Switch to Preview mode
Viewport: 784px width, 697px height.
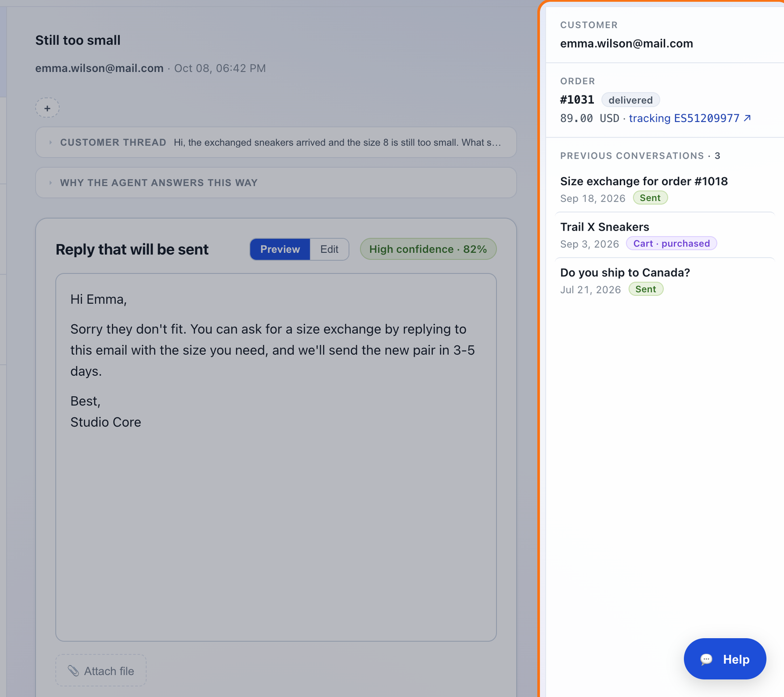click(280, 249)
